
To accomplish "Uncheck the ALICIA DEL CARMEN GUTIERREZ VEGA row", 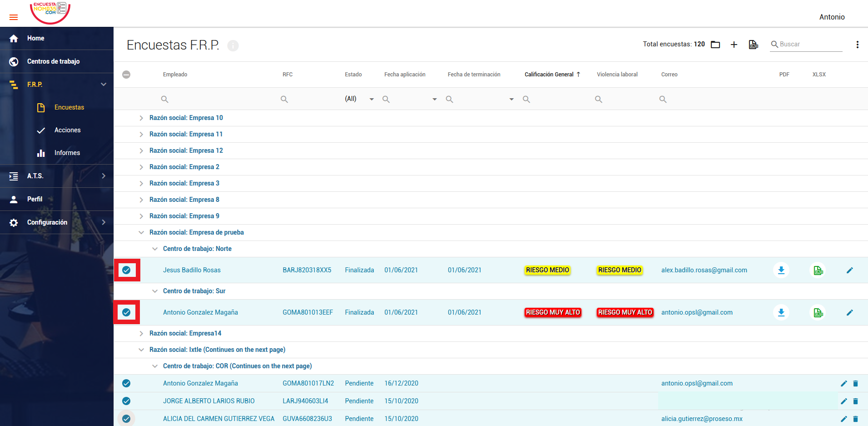I will click(126, 419).
